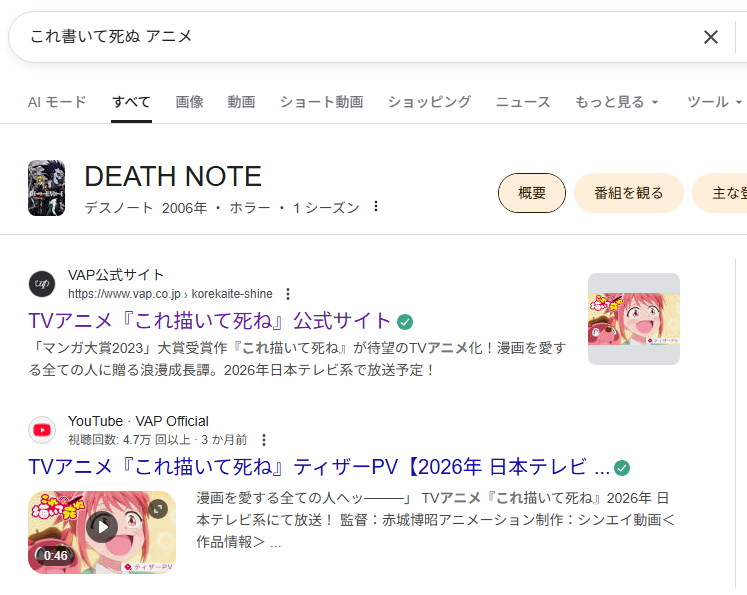Clear the search box with the X icon
The width and height of the screenshot is (747, 595).
pyautogui.click(x=710, y=37)
